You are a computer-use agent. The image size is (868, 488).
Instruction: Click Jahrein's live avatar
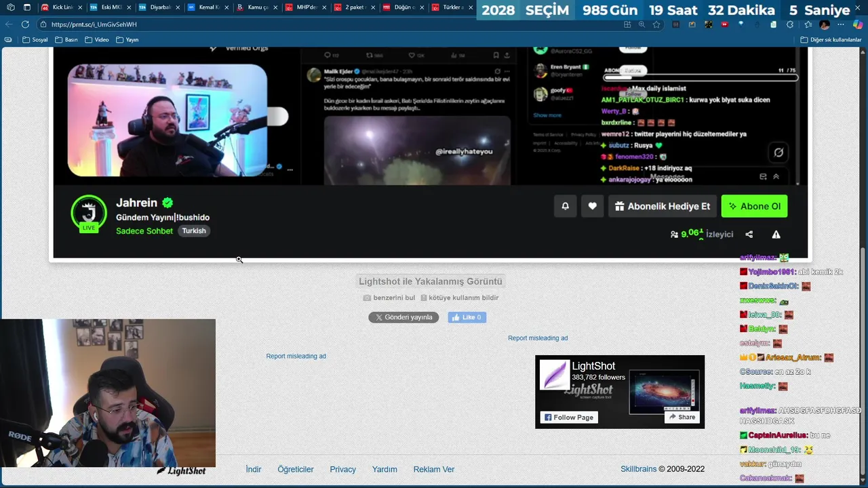point(89,213)
